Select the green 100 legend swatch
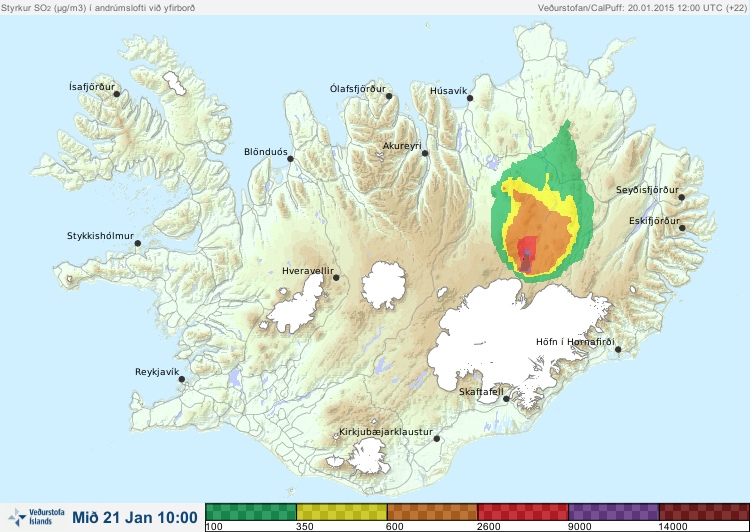This screenshot has height=532, width=750. 251,512
